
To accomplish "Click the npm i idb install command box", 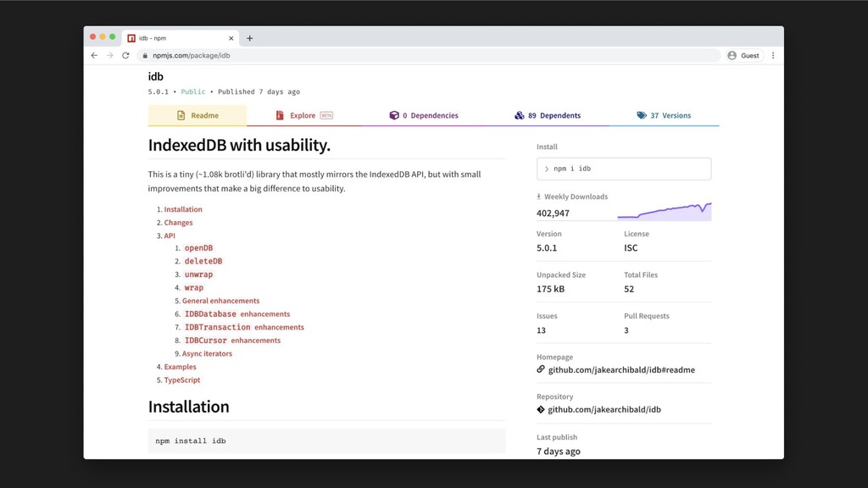I will 624,169.
